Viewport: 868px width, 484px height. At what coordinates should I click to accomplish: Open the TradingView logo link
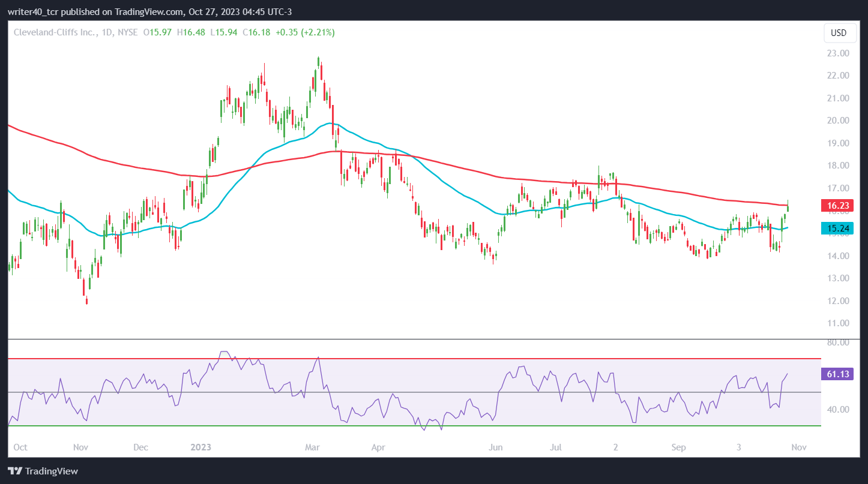[x=43, y=471]
